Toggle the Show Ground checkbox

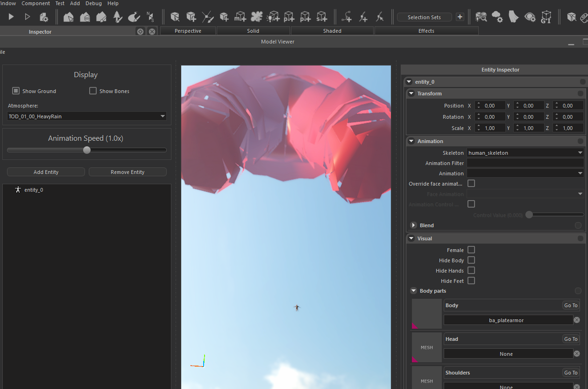tap(16, 91)
